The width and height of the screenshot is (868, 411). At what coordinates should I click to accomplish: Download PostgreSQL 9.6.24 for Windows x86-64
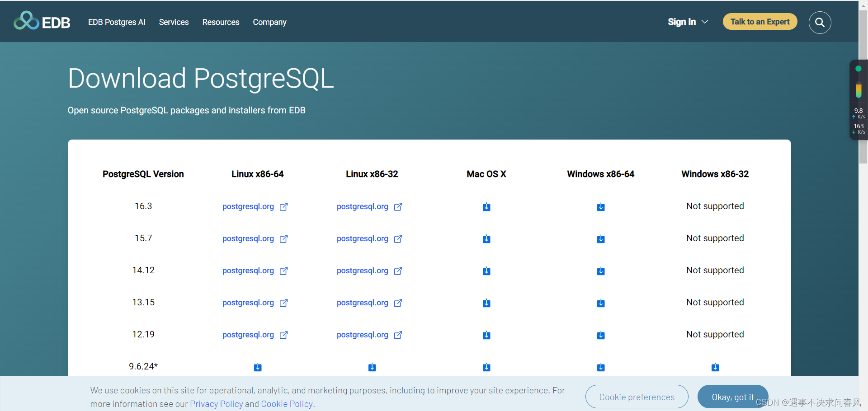[601, 367]
